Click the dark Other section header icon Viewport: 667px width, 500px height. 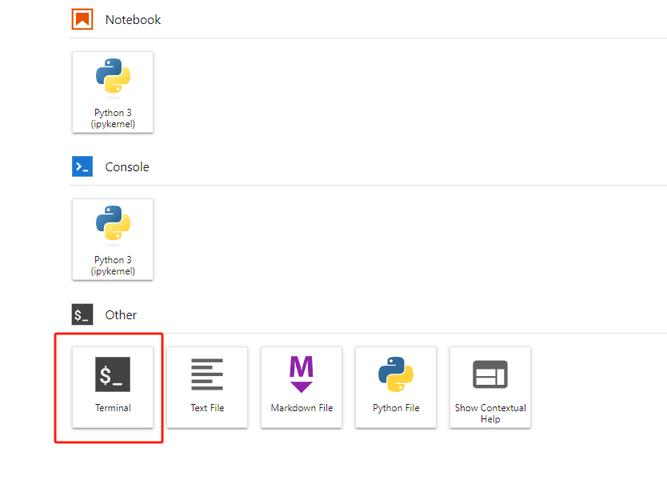tap(82, 315)
